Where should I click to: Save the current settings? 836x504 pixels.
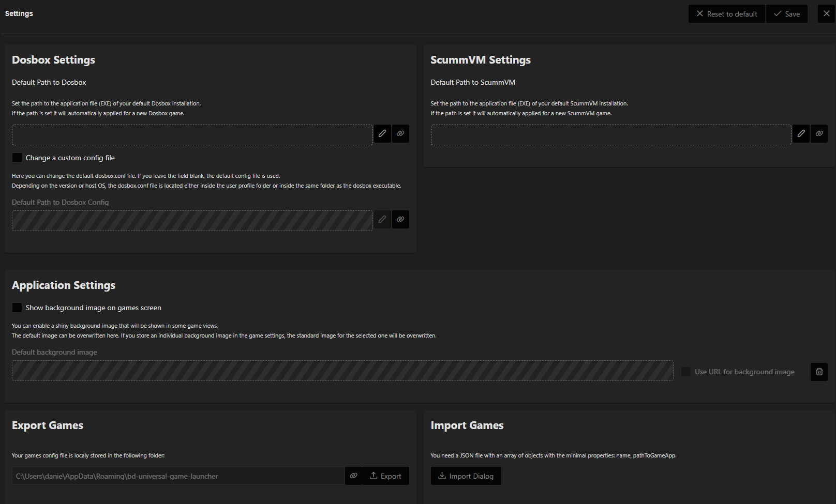tap(787, 13)
